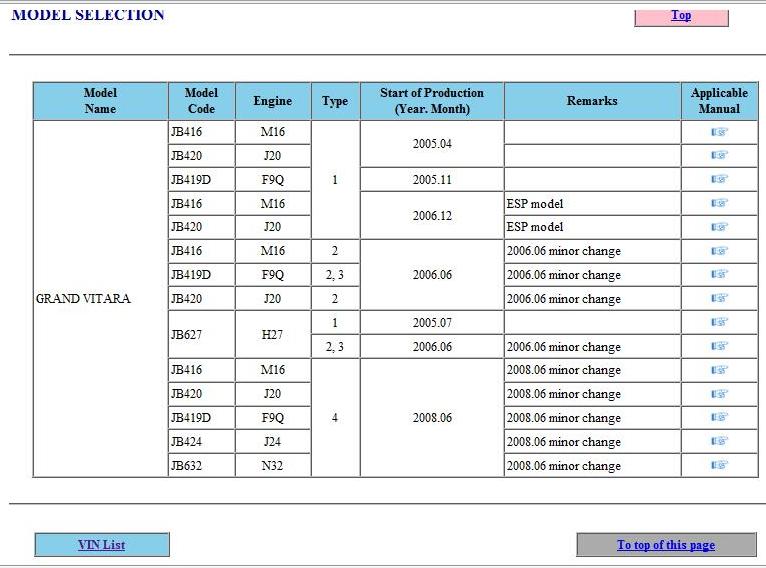Click the '2, 3' type cell for JB627
The image size is (766, 568).
pos(335,346)
